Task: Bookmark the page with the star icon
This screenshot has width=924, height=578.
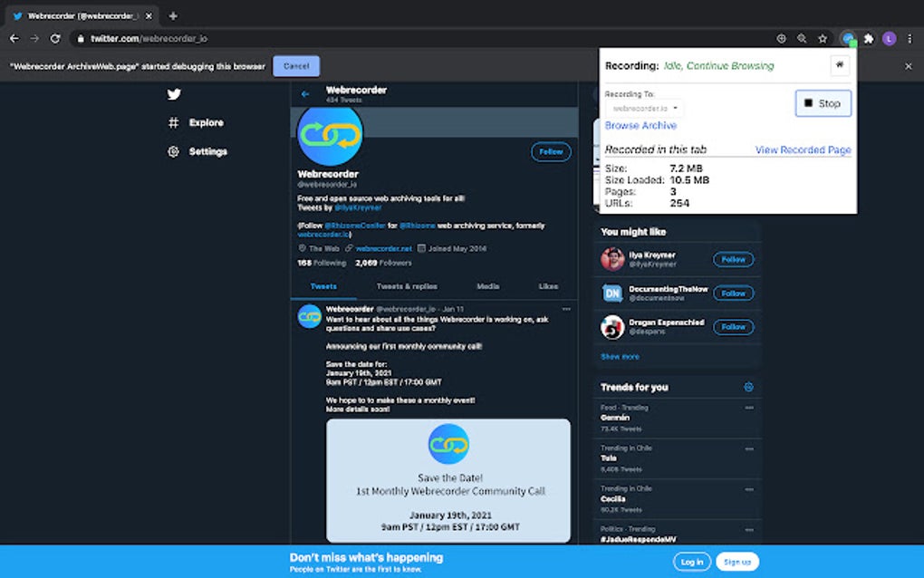Action: tap(822, 39)
